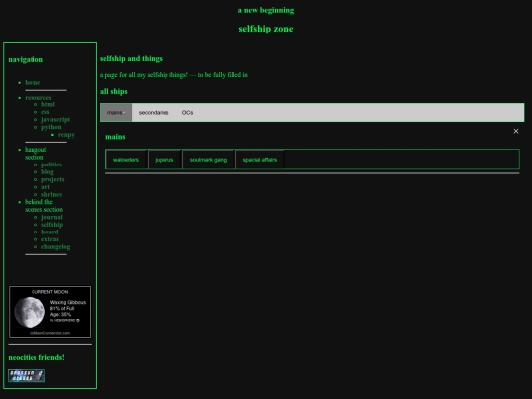This screenshot has width=532, height=399.
Task: Open the shrines link
Action: (x=51, y=194)
